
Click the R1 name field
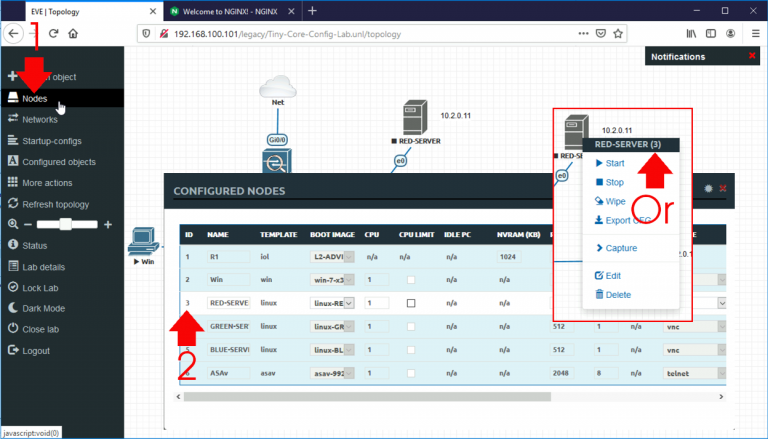coord(229,257)
